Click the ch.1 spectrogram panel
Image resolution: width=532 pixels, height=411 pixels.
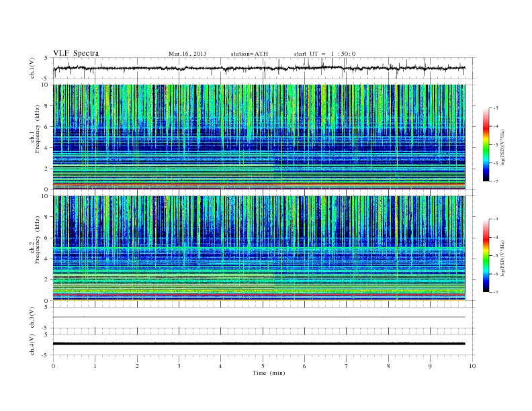click(x=259, y=137)
